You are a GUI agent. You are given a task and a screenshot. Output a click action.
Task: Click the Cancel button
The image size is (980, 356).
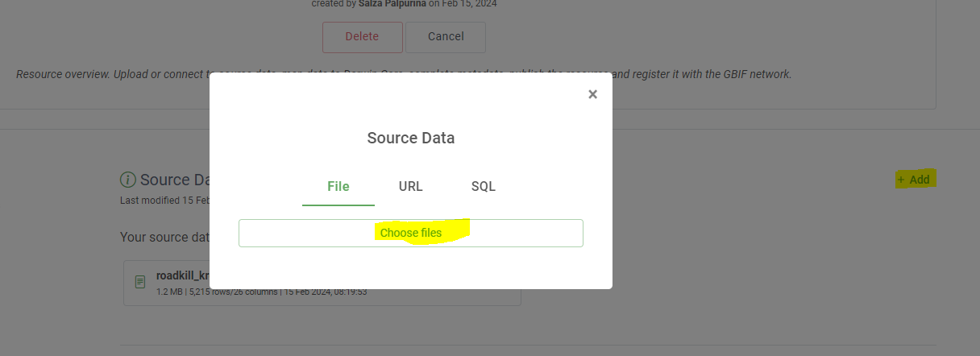[x=446, y=36]
